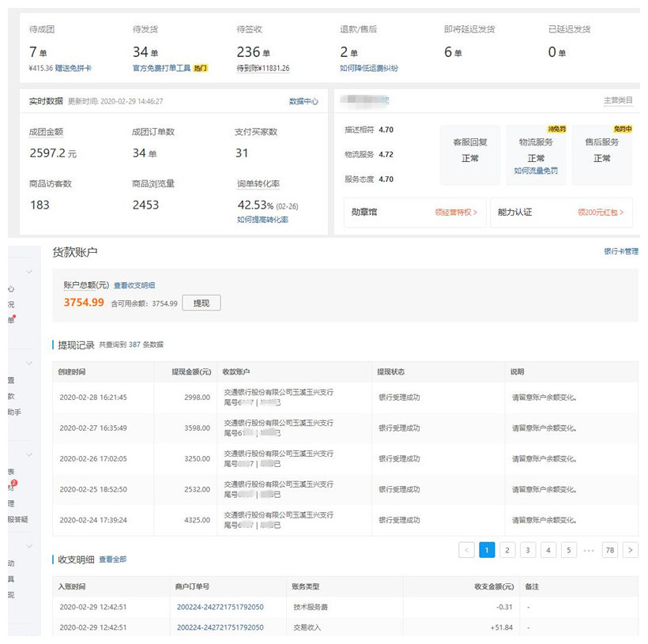Jump to page 78 of withdrawal records
648x644 pixels.
[609, 550]
